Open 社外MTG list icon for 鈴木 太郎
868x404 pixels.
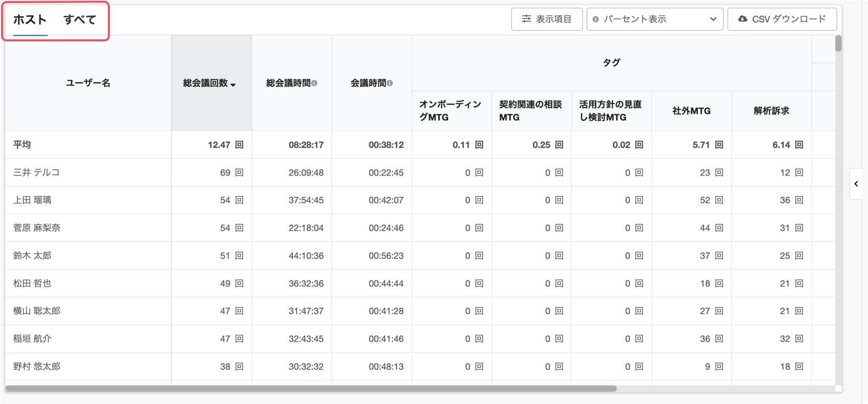coord(719,256)
